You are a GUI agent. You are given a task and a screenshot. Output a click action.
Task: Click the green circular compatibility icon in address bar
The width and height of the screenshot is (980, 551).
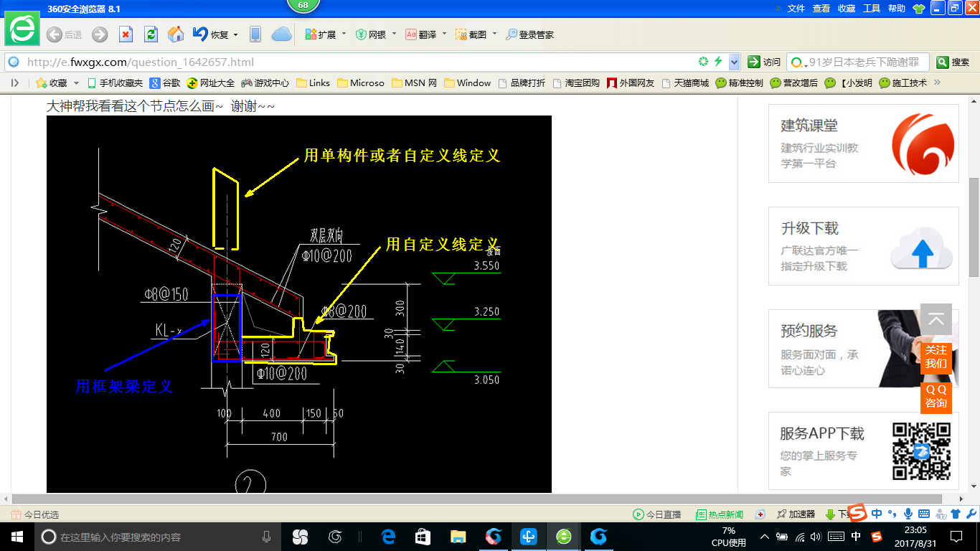click(704, 62)
